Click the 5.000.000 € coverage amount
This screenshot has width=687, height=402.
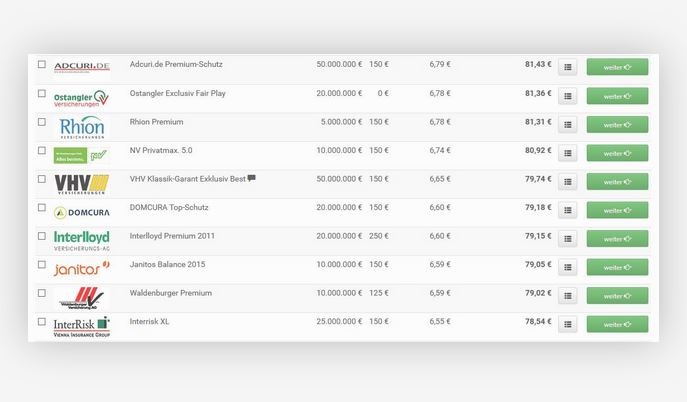point(341,122)
